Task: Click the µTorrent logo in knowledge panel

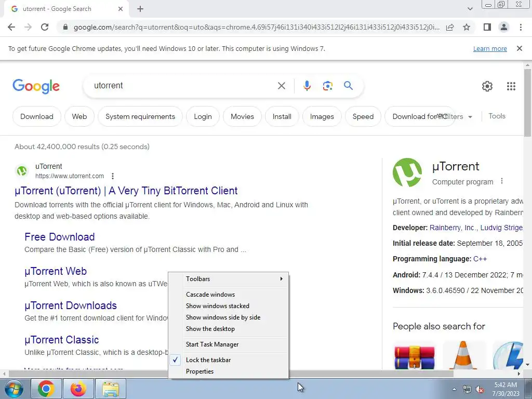Action: 407,172
